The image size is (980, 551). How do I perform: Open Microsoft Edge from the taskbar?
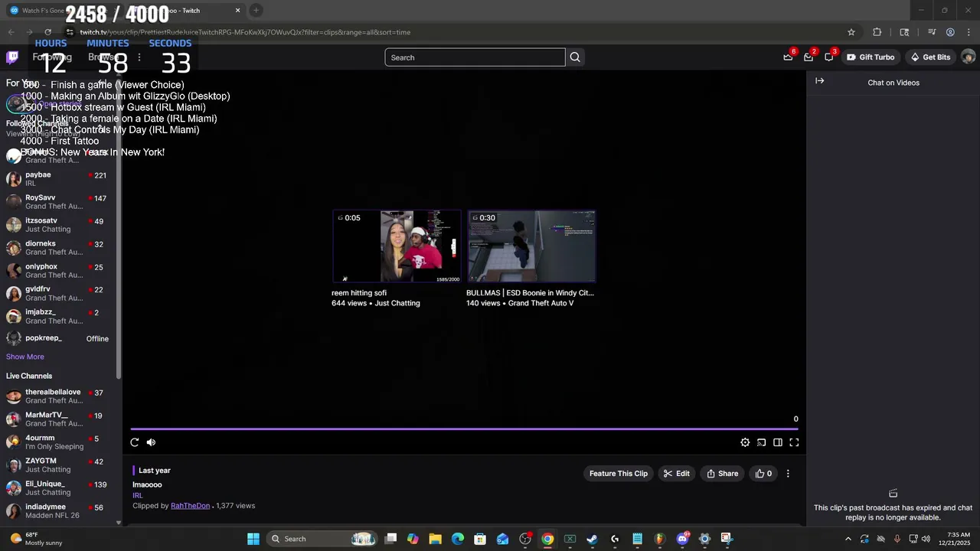pos(458,539)
